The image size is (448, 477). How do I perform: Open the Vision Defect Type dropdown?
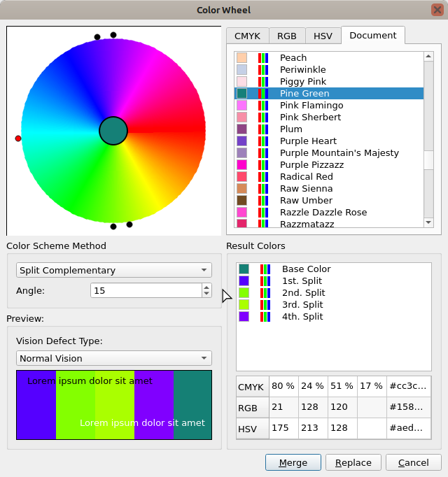[x=113, y=359]
